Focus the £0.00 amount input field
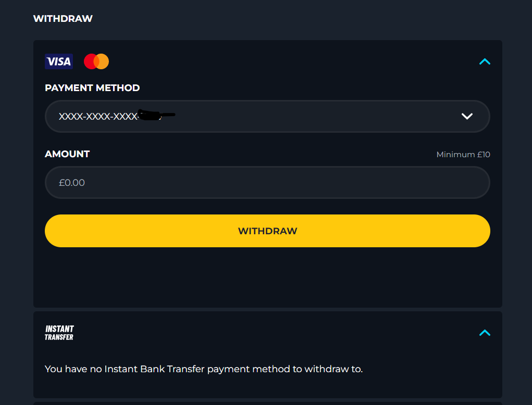The height and width of the screenshot is (405, 532). click(267, 182)
